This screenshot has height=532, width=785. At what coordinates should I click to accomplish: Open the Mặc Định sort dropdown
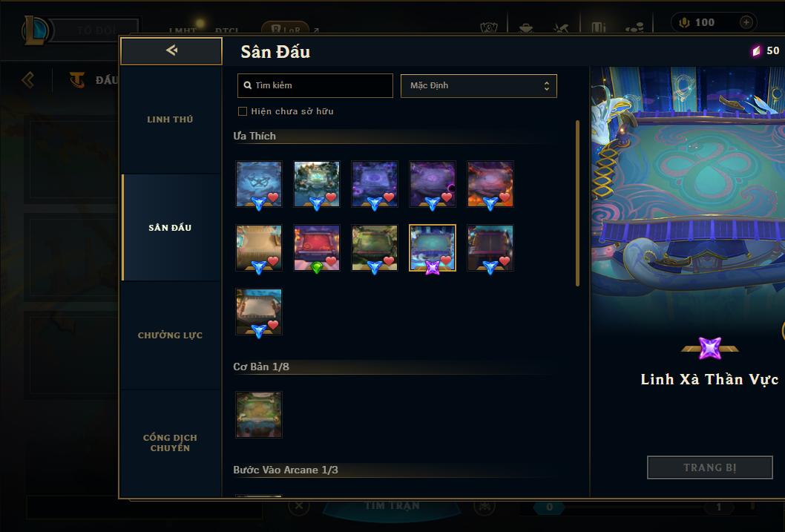479,85
